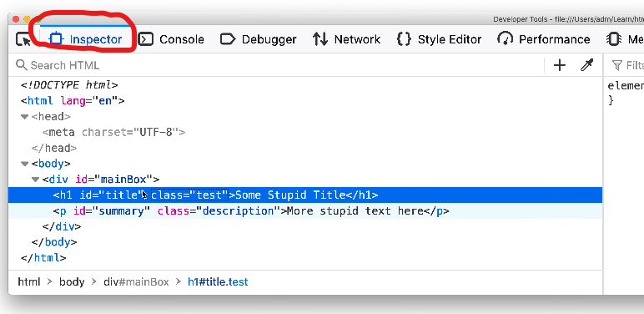The height and width of the screenshot is (314, 644).
Task: Click the Network arrows icon
Action: (x=320, y=39)
